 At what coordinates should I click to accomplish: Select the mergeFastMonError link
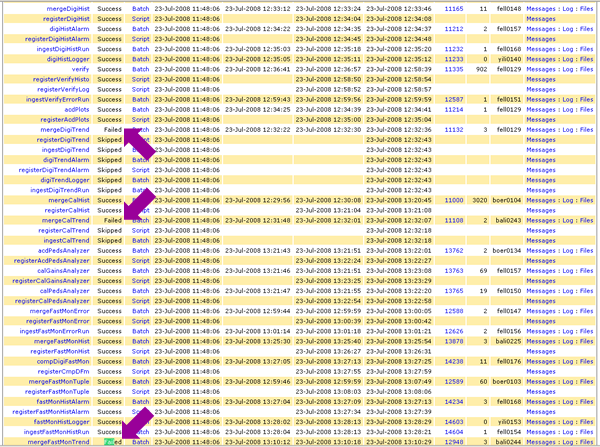59,311
